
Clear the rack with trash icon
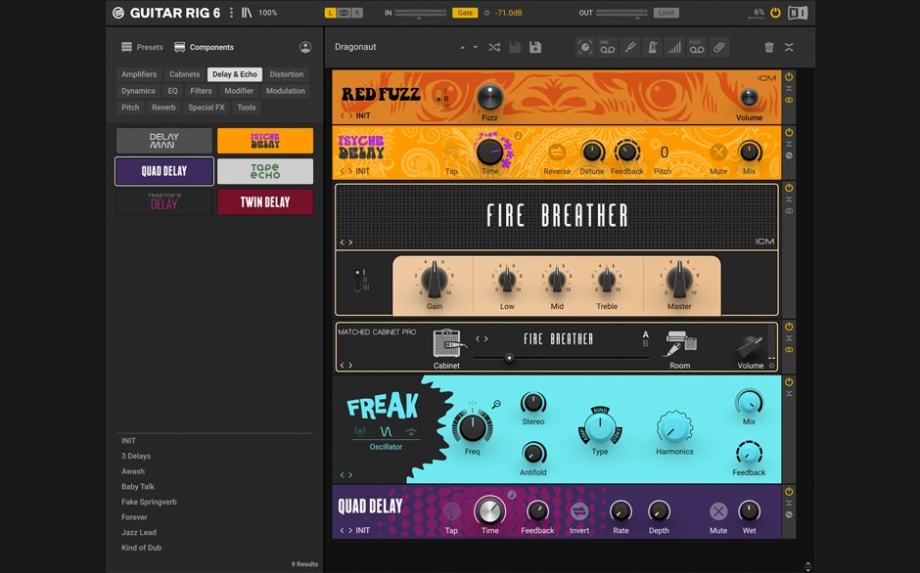[769, 47]
